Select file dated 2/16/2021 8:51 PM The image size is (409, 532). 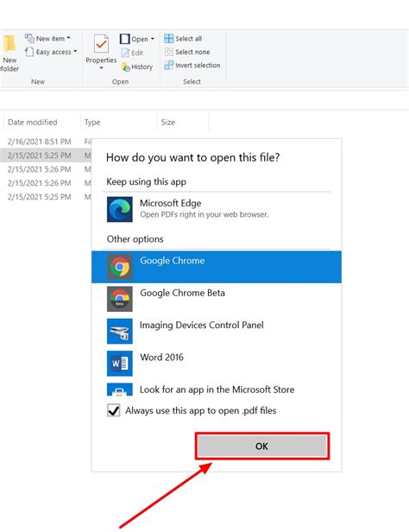pyautogui.click(x=40, y=142)
